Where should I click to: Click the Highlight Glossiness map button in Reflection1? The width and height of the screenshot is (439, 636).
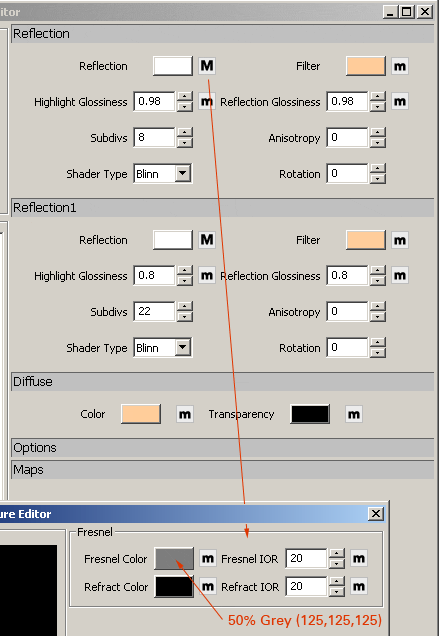[207, 275]
